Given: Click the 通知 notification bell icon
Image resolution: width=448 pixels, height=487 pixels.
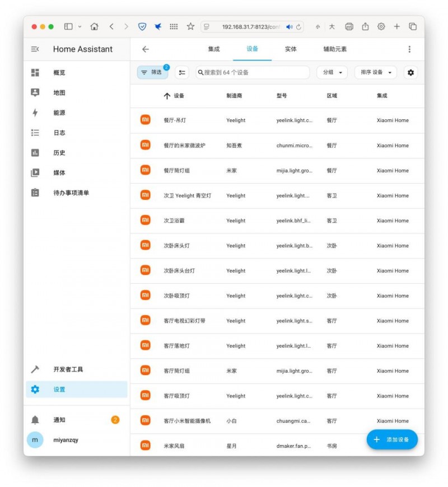Looking at the screenshot, I should point(35,420).
